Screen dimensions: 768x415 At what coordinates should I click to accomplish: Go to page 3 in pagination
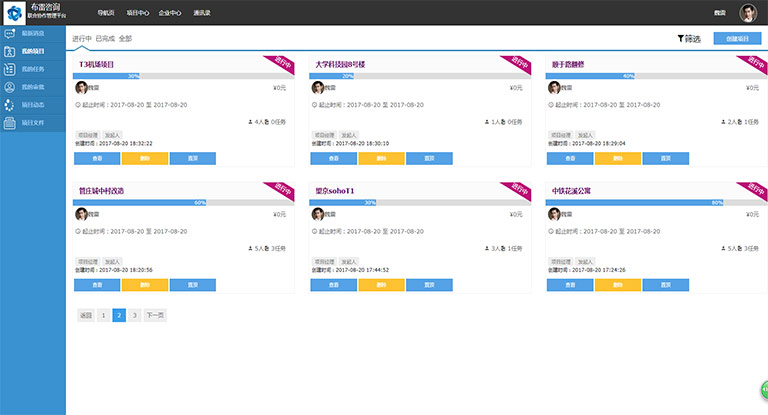tap(135, 315)
